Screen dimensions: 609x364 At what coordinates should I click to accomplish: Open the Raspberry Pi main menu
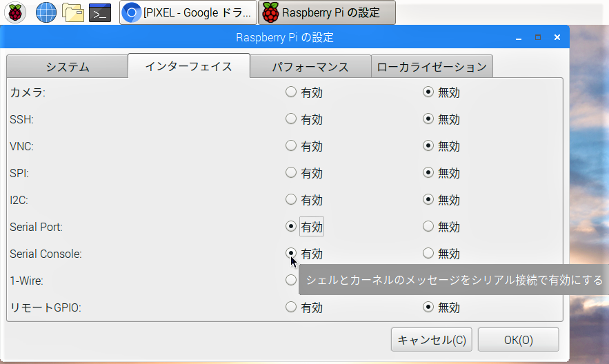15,12
